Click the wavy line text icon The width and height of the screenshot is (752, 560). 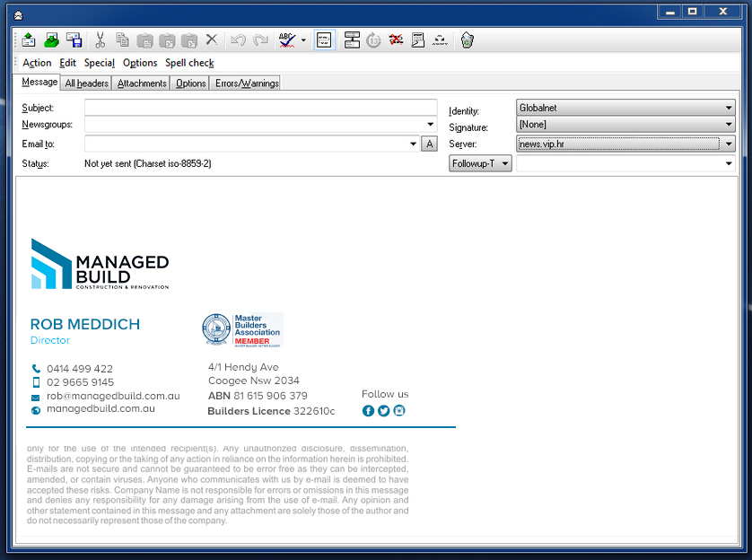click(x=440, y=40)
